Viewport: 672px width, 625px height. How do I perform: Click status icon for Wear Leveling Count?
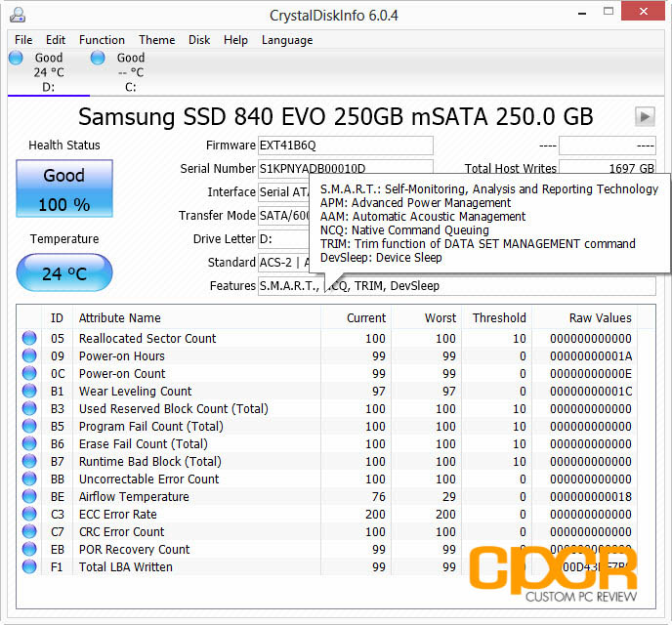[x=29, y=391]
